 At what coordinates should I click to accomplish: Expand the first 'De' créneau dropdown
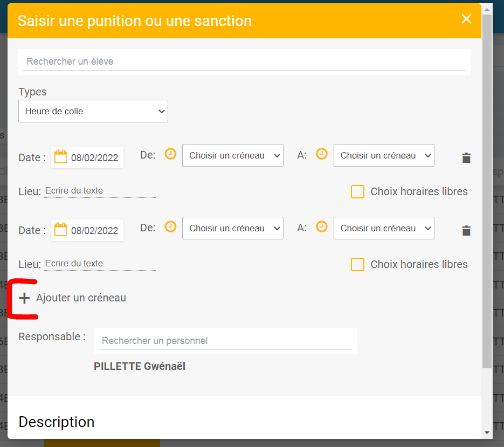click(x=233, y=155)
